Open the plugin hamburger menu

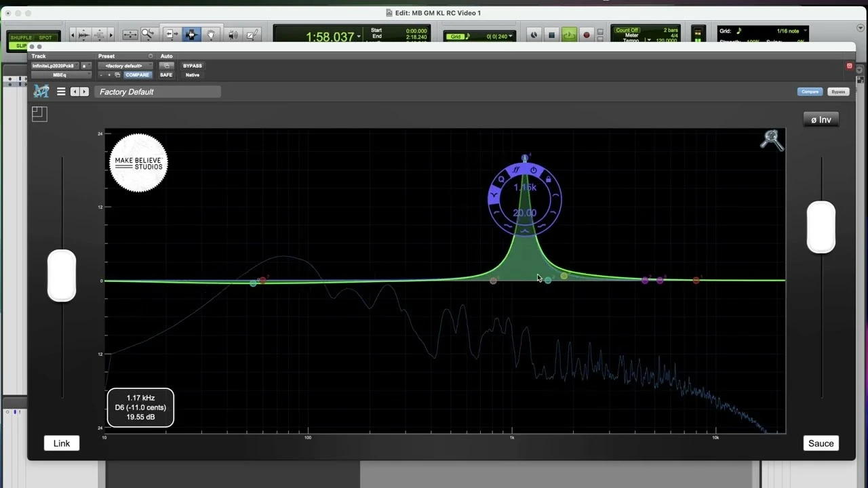pyautogui.click(x=61, y=91)
